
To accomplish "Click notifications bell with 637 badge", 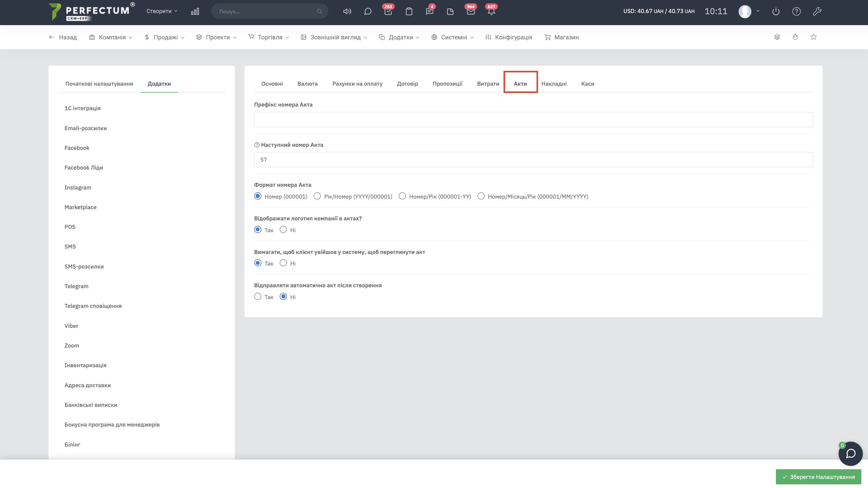I will pyautogui.click(x=491, y=12).
